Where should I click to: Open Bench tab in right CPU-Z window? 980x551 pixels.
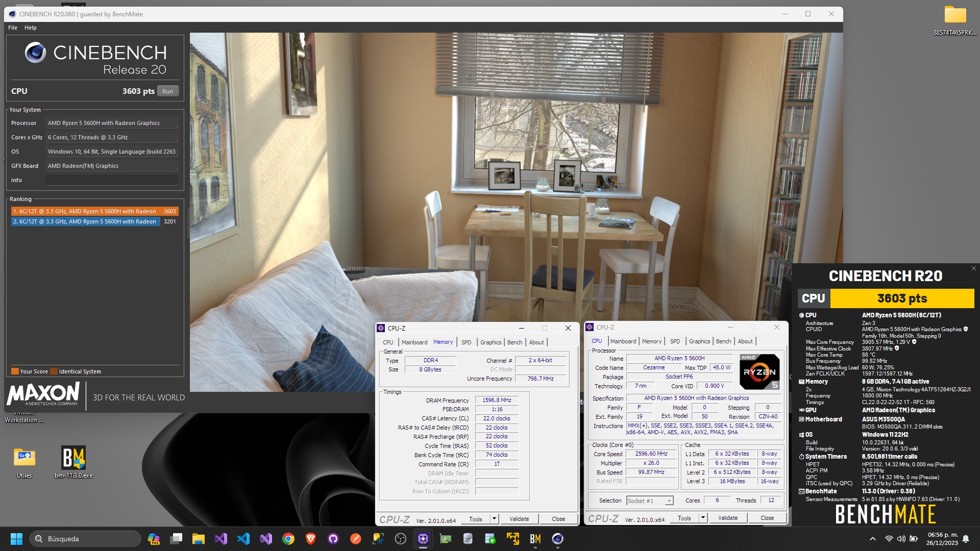[723, 341]
